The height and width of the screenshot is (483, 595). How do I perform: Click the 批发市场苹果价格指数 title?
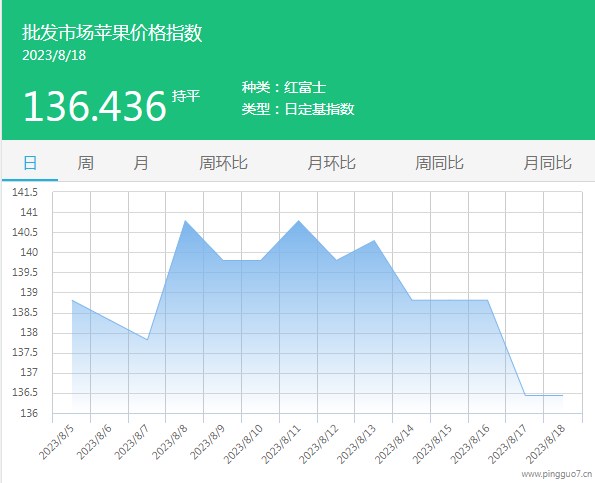(x=112, y=33)
